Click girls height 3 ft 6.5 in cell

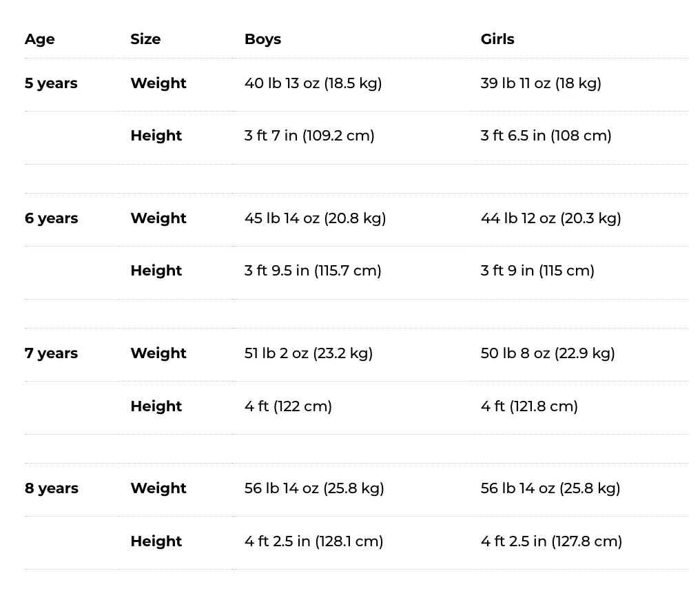pos(546,136)
